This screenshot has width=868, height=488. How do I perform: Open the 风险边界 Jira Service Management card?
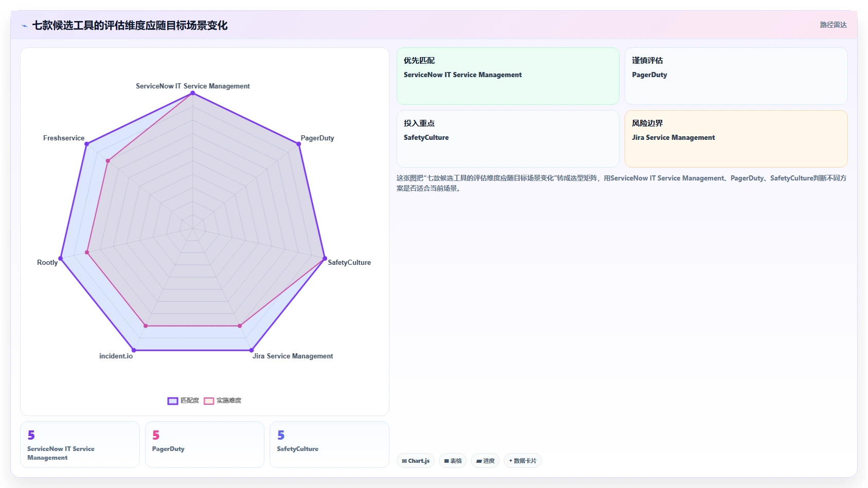(x=736, y=139)
